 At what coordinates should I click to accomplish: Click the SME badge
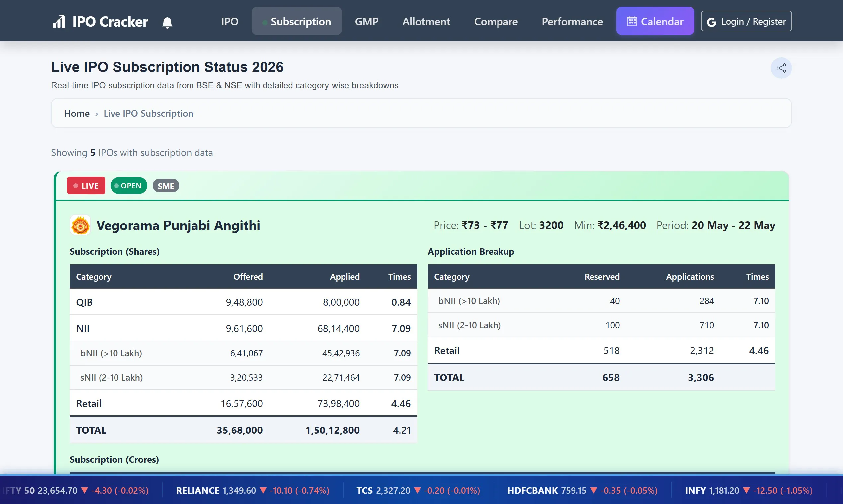pyautogui.click(x=166, y=186)
